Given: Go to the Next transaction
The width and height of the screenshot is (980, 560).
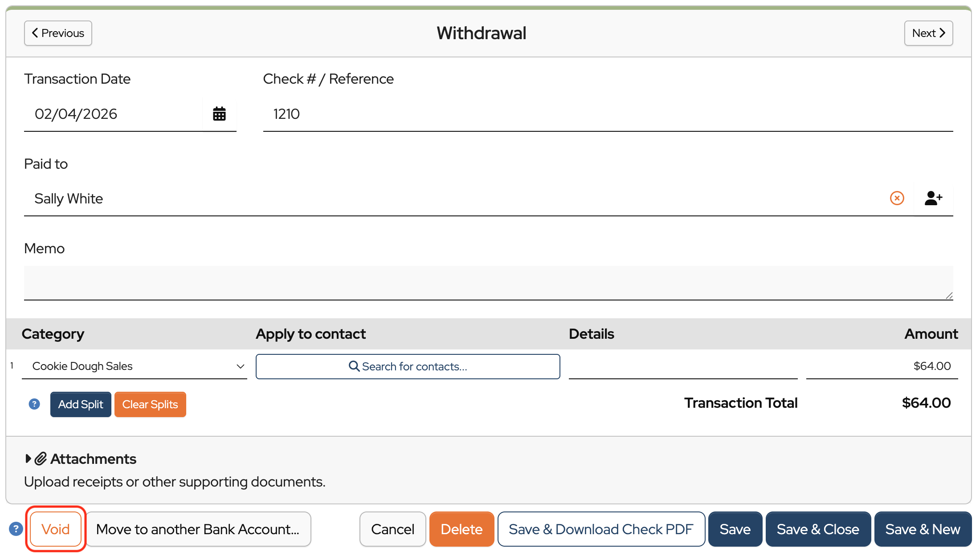Looking at the screenshot, I should click(928, 33).
